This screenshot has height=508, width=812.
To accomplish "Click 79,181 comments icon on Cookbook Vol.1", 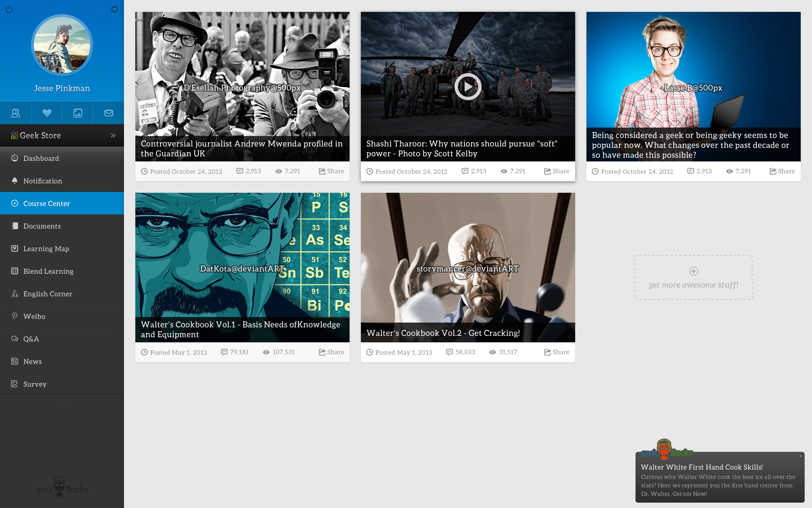I will click(x=224, y=352).
